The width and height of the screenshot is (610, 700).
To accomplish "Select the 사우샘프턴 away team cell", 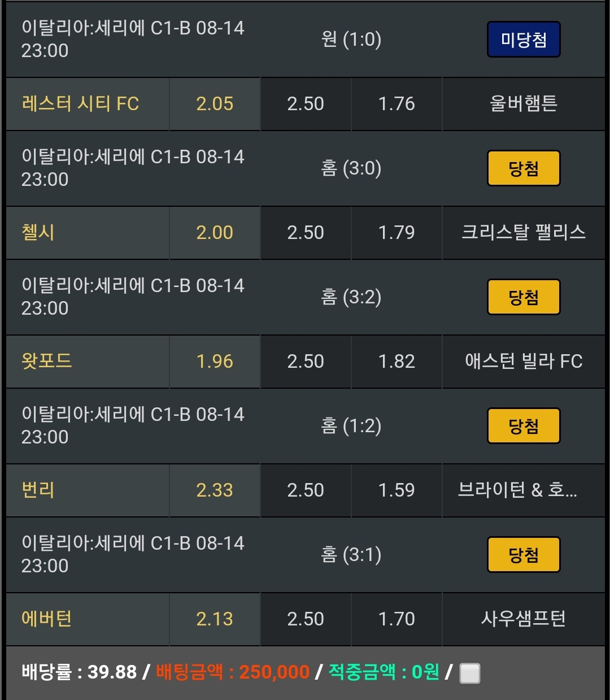I will coord(523,619).
